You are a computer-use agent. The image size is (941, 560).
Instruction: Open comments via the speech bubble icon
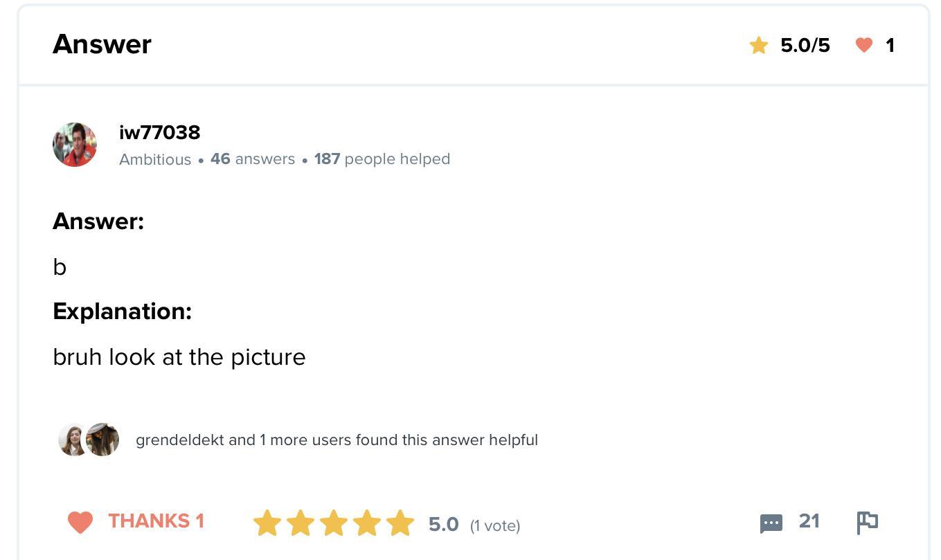pyautogui.click(x=771, y=523)
